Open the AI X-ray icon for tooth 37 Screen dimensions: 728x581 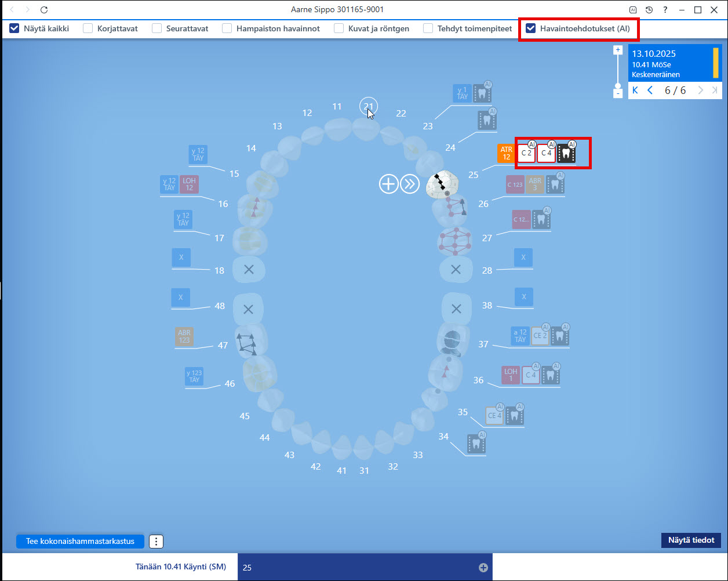559,336
